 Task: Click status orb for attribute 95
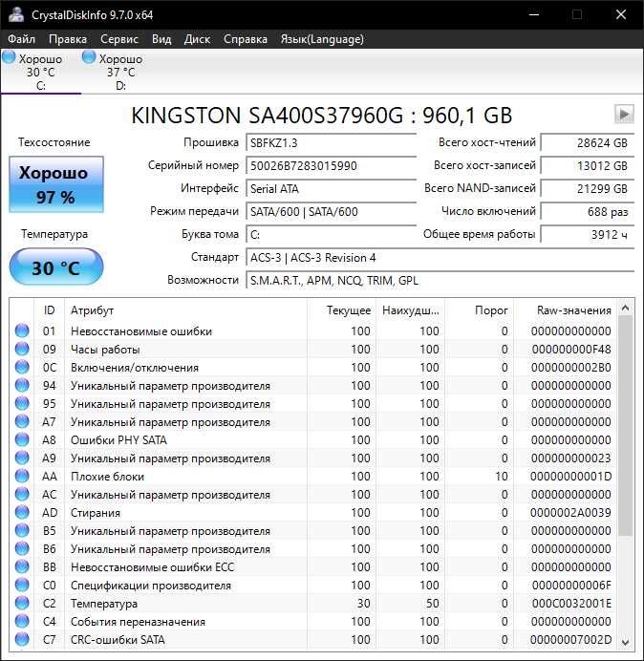(22, 403)
